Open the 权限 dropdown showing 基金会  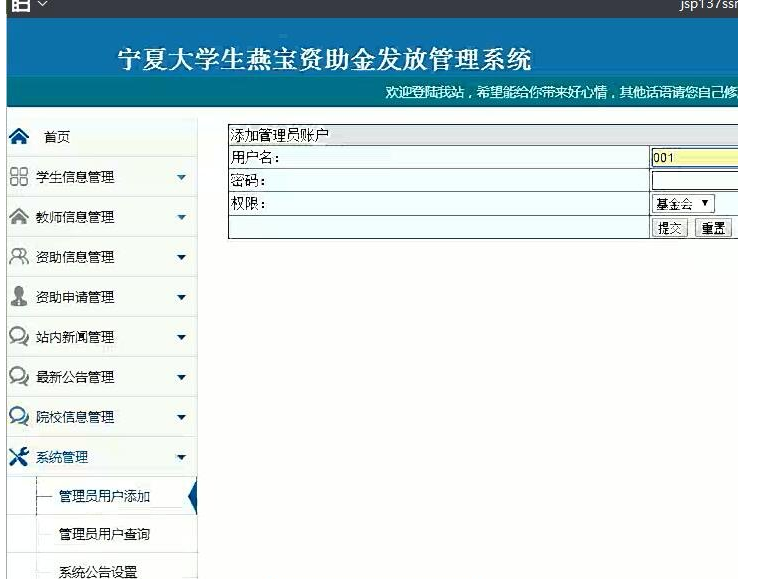pyautogui.click(x=682, y=203)
